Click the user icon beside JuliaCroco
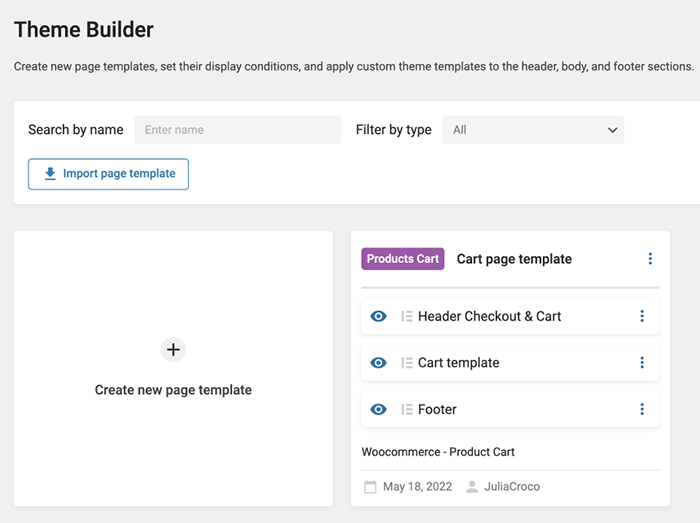 pos(472,487)
